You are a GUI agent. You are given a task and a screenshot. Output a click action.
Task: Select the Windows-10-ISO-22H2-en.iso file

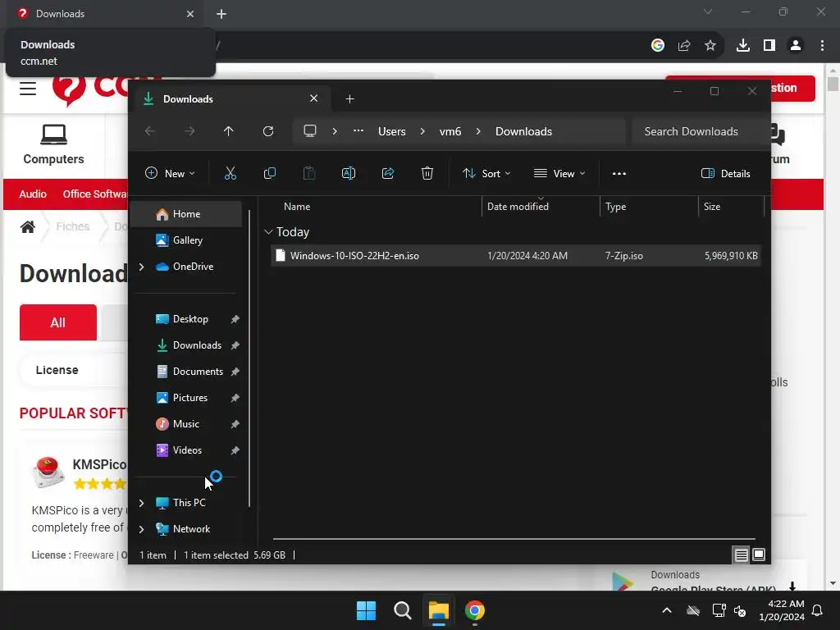click(516, 256)
